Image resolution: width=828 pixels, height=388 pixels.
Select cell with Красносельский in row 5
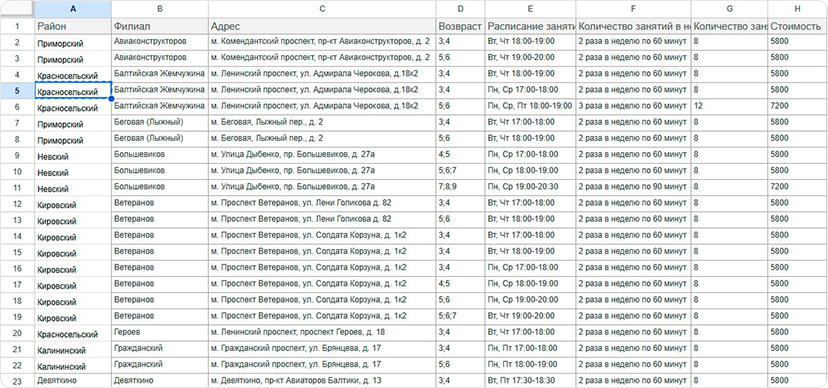pyautogui.click(x=73, y=91)
